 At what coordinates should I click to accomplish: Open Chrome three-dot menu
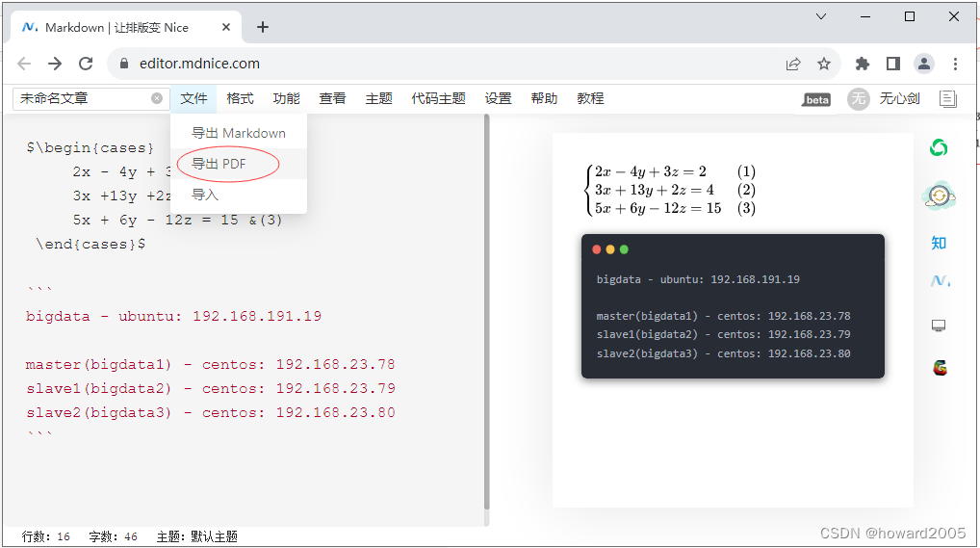coord(955,64)
